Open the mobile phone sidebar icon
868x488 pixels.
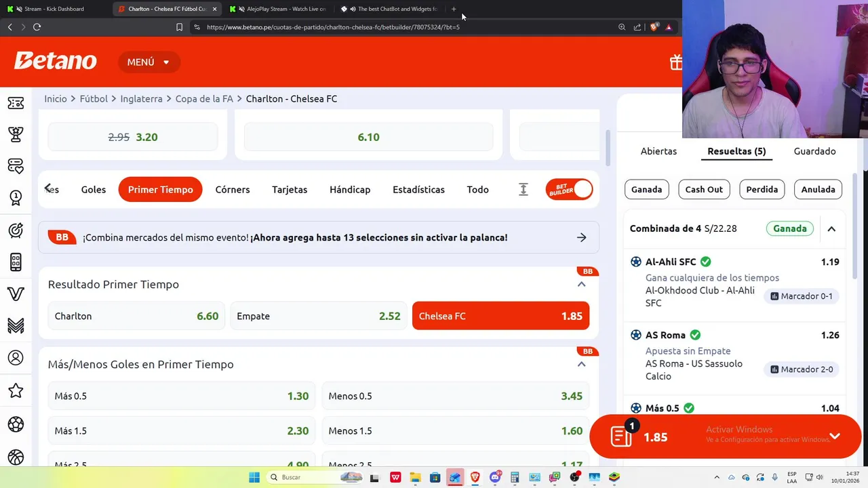(x=16, y=262)
